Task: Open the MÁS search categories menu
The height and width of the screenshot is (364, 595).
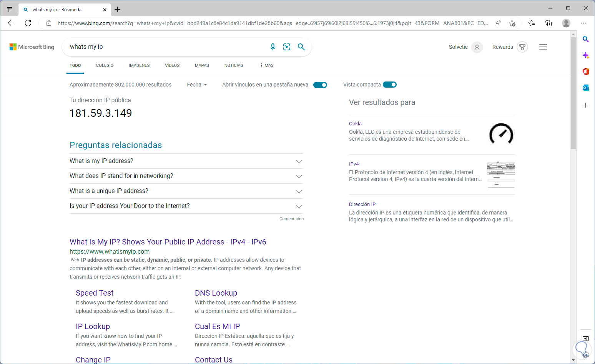Action: 267,65
